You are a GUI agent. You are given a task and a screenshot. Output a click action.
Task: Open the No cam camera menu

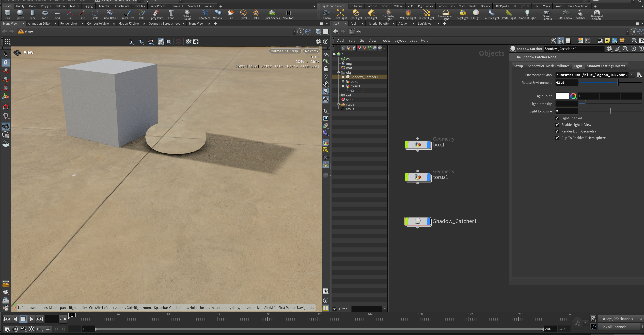311,51
